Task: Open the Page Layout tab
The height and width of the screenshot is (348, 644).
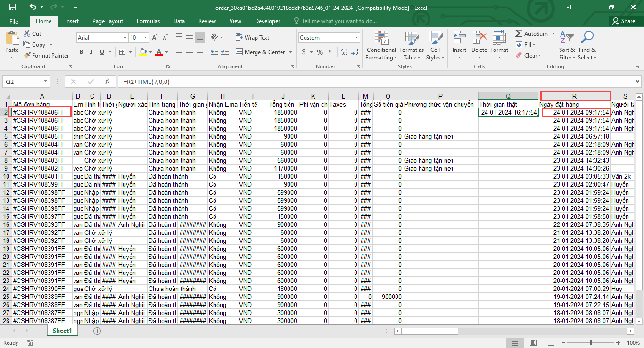Action: pos(107,21)
